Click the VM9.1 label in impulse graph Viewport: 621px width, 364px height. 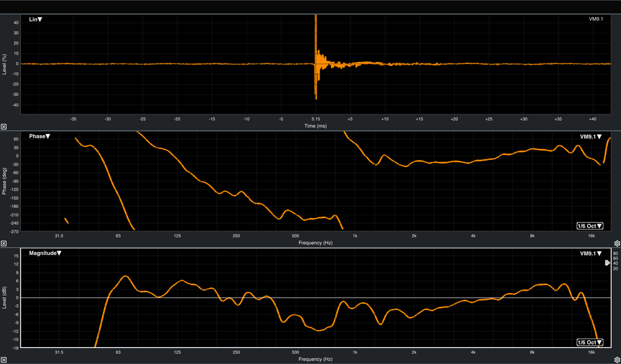point(600,19)
